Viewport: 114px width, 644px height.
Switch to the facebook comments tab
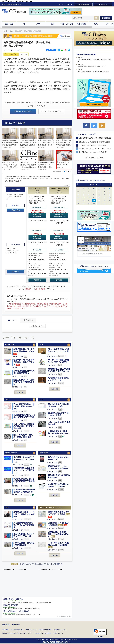coord(28,320)
